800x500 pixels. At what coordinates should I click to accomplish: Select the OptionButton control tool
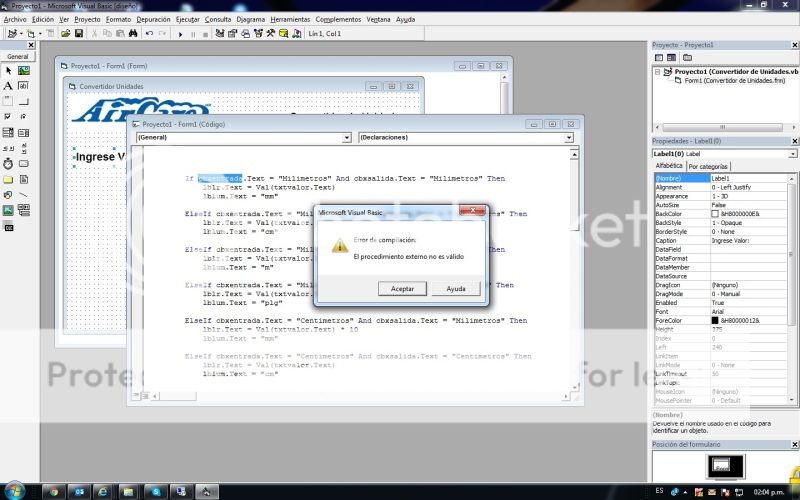click(x=23, y=117)
